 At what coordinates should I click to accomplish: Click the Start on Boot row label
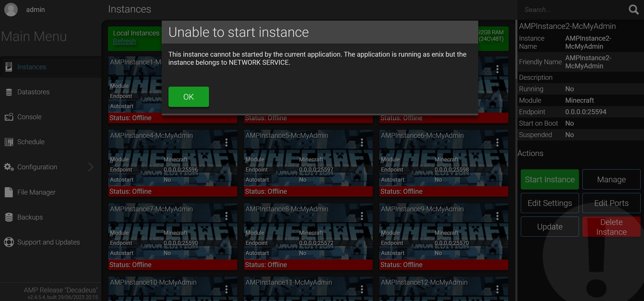click(538, 123)
